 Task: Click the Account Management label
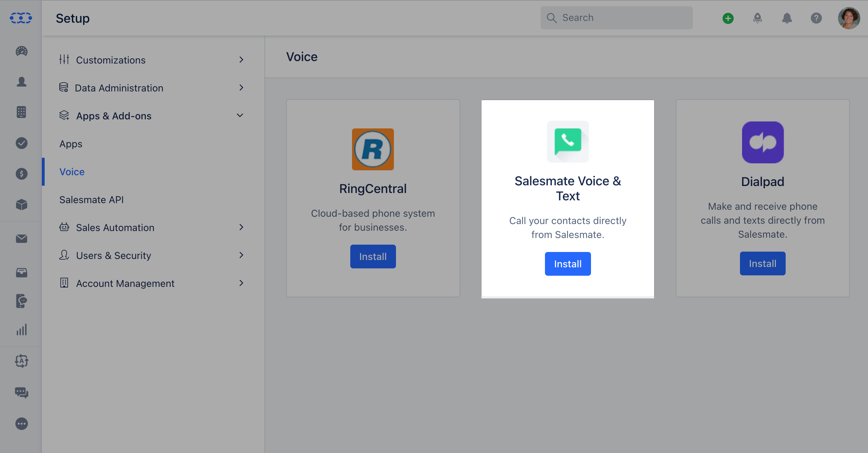[x=125, y=283]
